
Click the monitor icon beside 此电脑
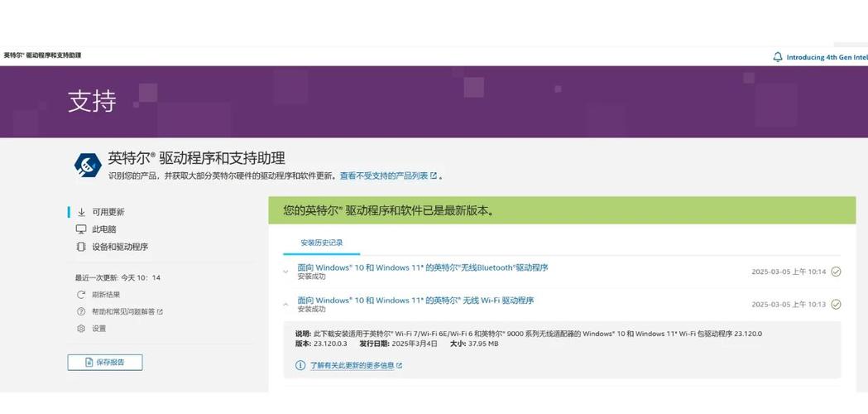(x=81, y=229)
